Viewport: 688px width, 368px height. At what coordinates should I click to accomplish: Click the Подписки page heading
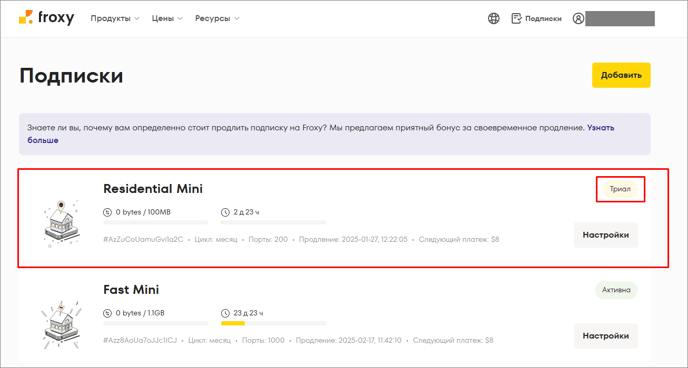coord(71,76)
